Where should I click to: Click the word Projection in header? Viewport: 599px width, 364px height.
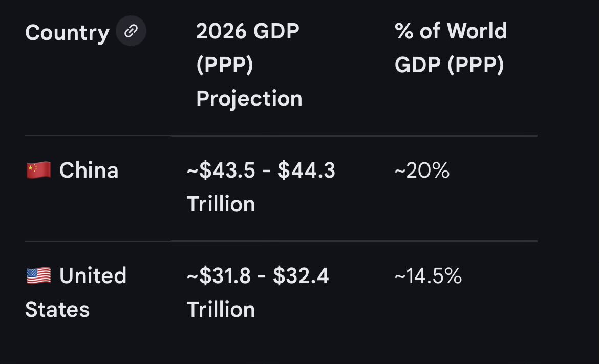[249, 99]
